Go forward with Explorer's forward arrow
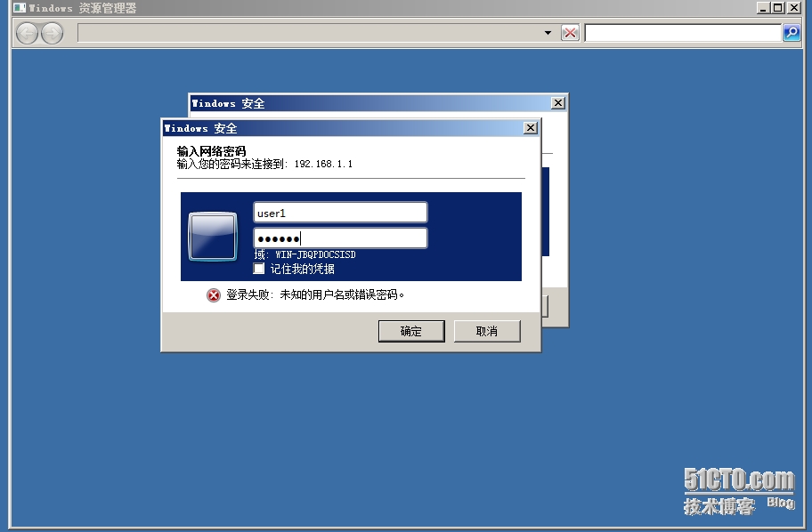812x532 pixels. pos(52,34)
